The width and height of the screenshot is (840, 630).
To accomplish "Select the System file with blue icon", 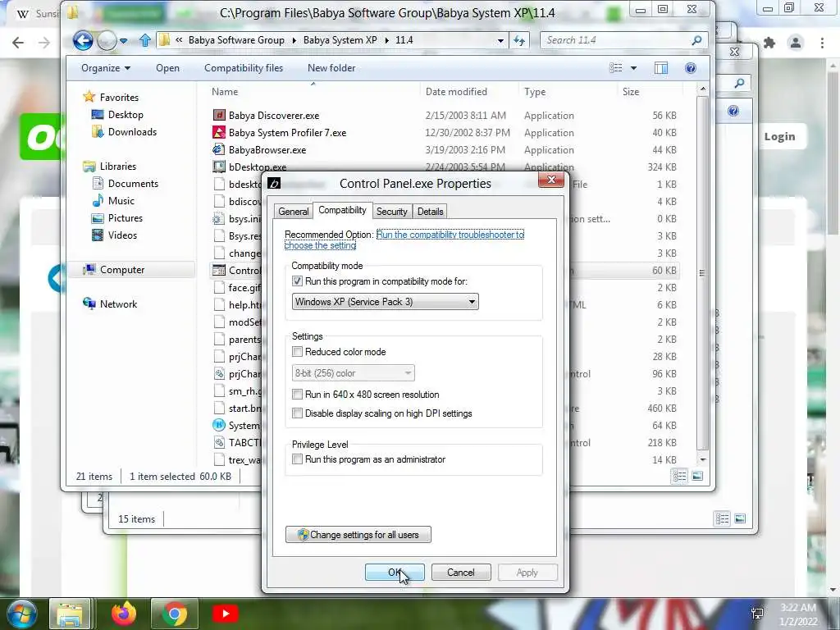I will click(218, 426).
